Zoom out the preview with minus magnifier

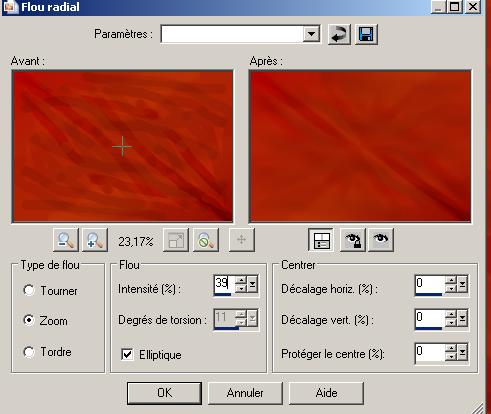coord(66,240)
